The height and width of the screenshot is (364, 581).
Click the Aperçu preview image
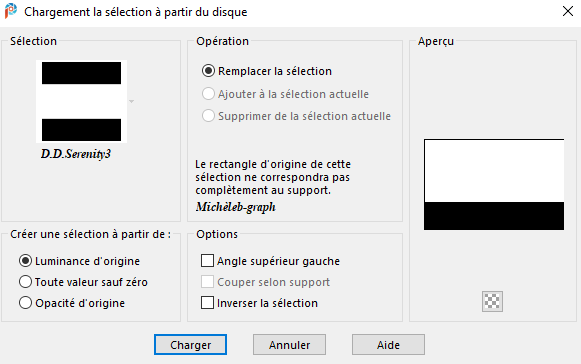(x=494, y=185)
